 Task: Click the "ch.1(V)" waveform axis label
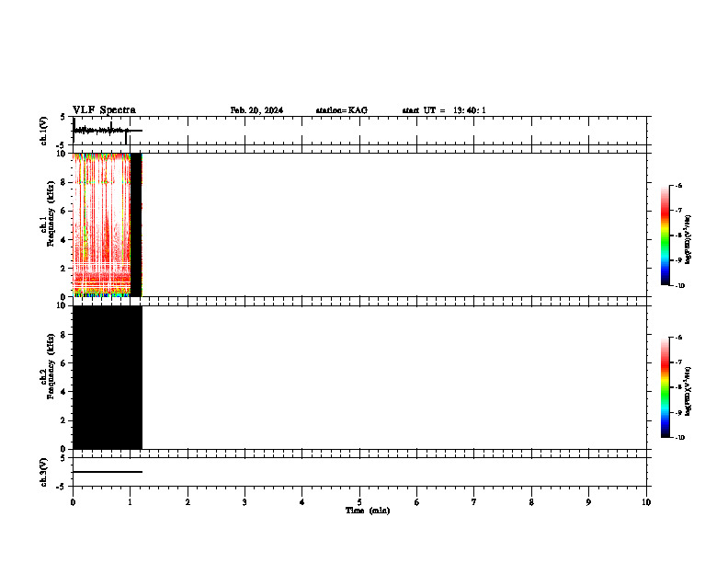[x=43, y=131]
